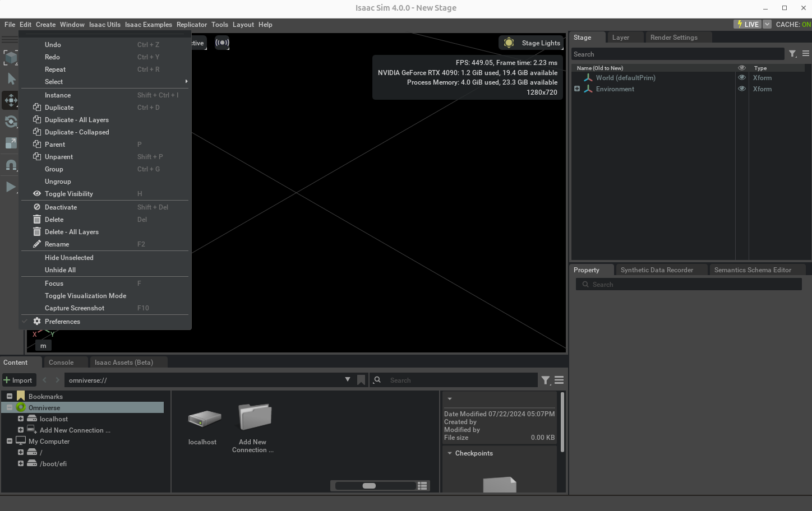The height and width of the screenshot is (511, 812).
Task: Open the Stage Lights menu
Action: pyautogui.click(x=532, y=43)
